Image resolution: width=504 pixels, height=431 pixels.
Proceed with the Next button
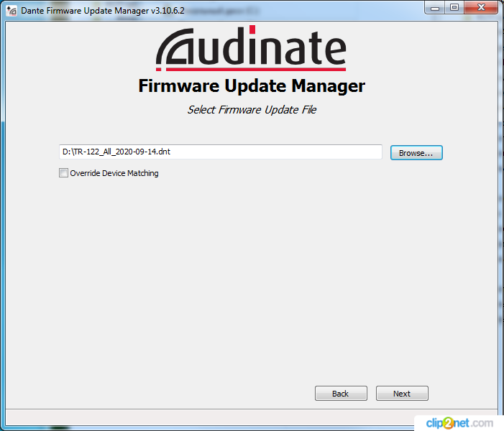(x=402, y=394)
